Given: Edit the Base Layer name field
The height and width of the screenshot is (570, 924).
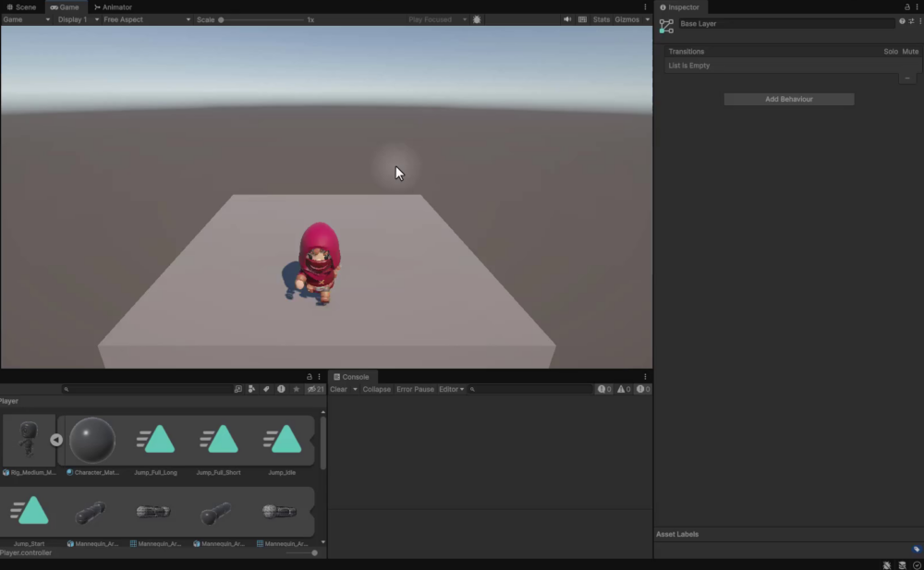Looking at the screenshot, I should coord(786,24).
